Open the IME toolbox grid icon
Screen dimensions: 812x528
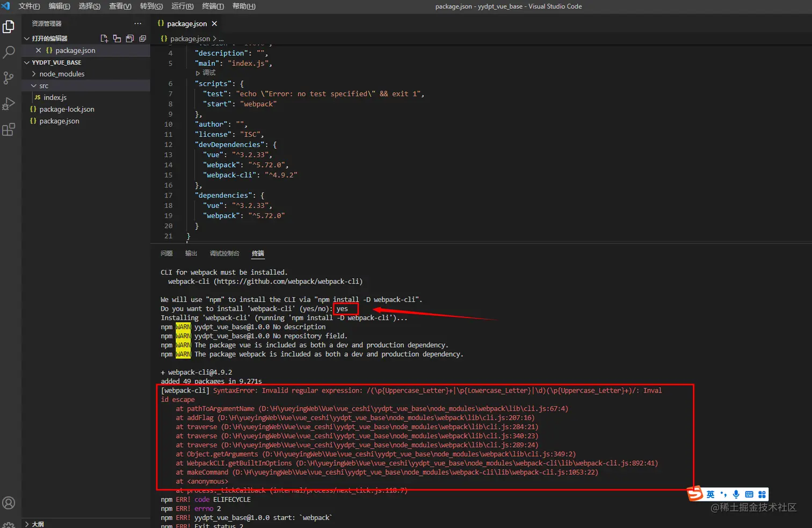(762, 494)
